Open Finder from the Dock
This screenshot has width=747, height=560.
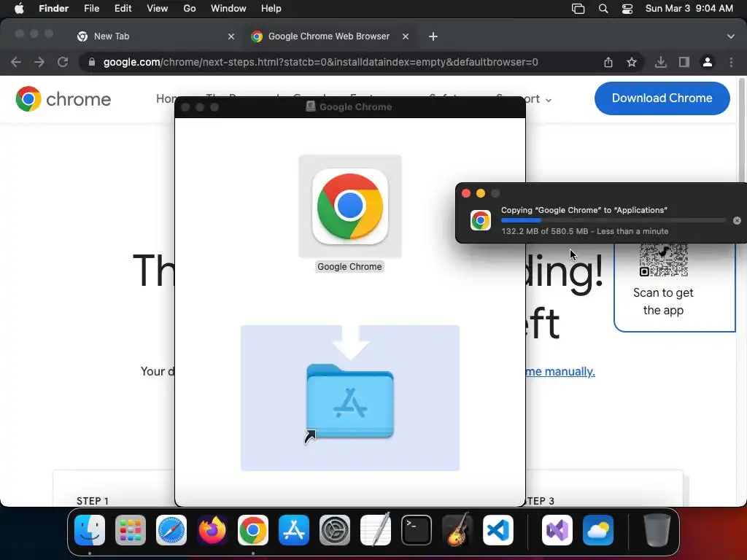pos(90,530)
